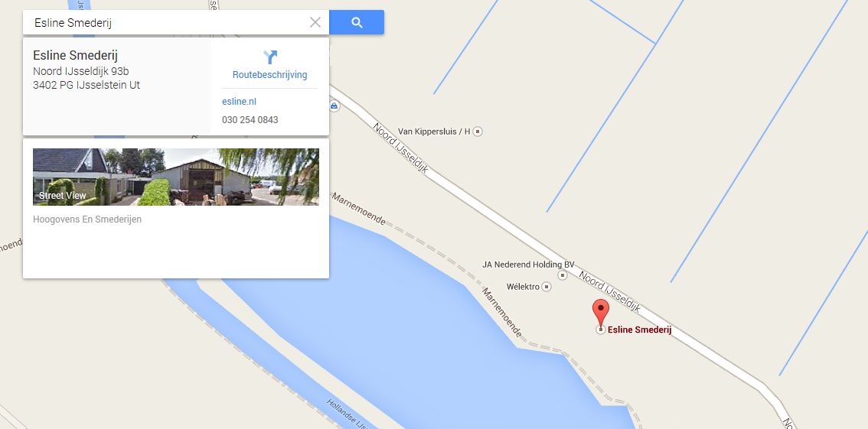Click the Wélektro map label
Image resolution: width=868 pixels, height=429 pixels.
pyautogui.click(x=523, y=286)
